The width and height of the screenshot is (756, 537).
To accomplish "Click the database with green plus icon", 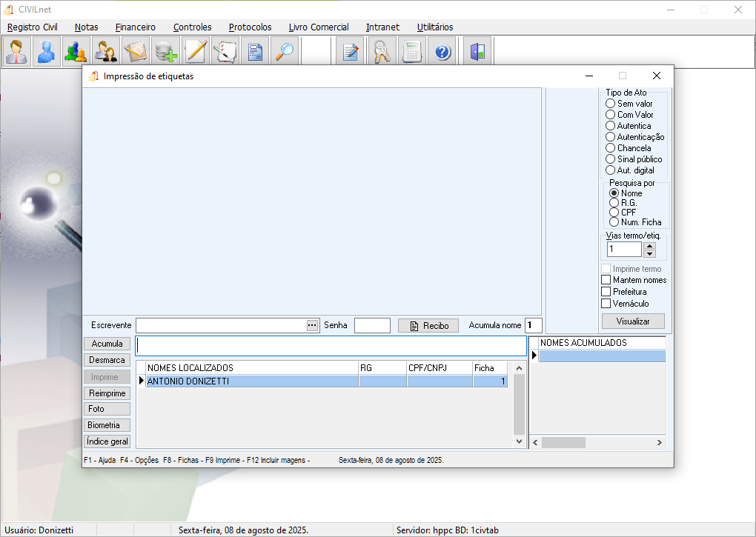I will click(165, 51).
